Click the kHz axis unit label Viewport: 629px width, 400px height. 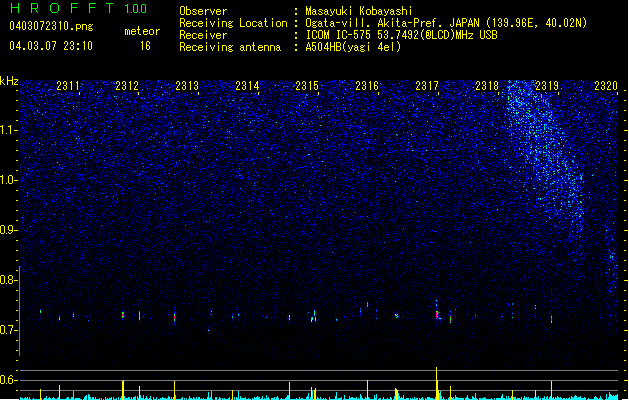(9, 81)
